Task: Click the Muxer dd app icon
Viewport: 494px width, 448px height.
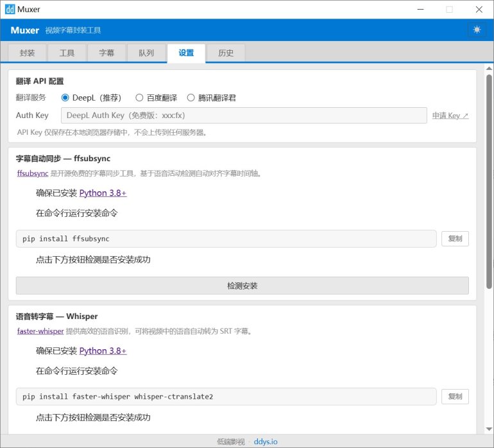Action: [10, 10]
